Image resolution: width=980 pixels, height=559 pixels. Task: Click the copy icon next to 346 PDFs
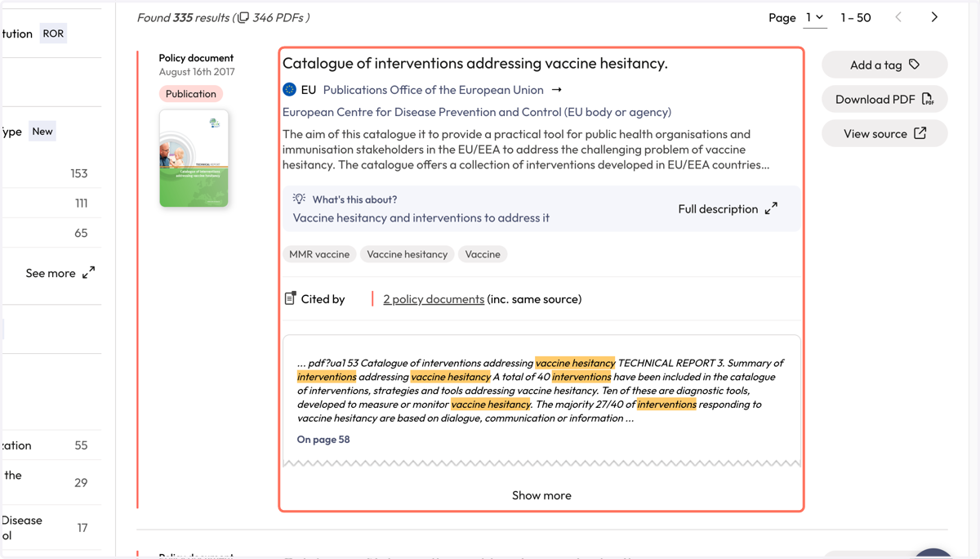(243, 17)
